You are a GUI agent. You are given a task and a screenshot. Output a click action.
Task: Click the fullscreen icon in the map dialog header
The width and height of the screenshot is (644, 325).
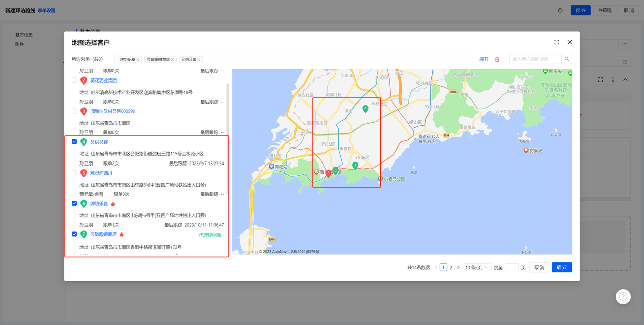point(557,42)
